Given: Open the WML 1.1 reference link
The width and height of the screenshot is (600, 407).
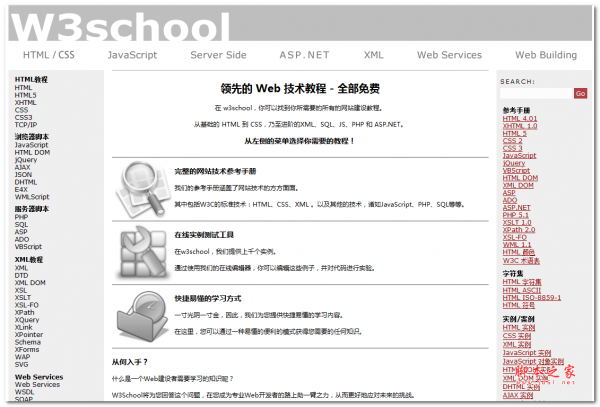Looking at the screenshot, I should coord(517,245).
